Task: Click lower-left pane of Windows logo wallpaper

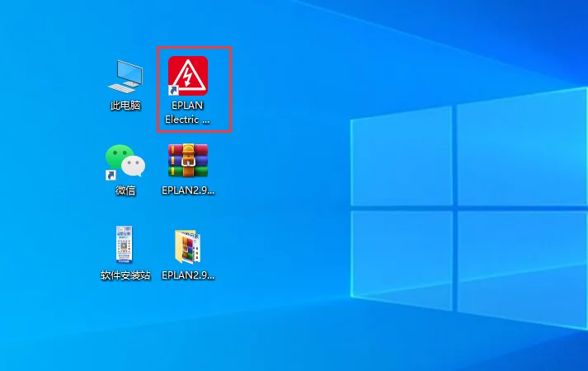Action: 402,260
